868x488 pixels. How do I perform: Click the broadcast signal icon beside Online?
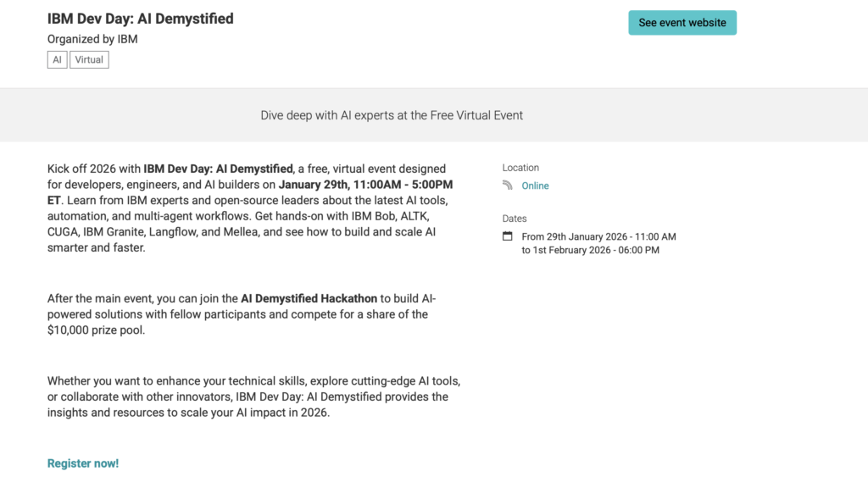point(508,186)
